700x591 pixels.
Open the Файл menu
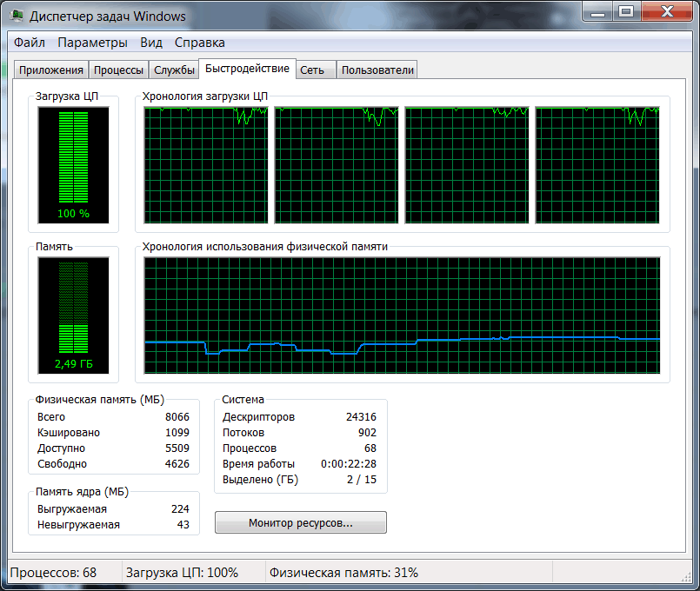[x=30, y=43]
